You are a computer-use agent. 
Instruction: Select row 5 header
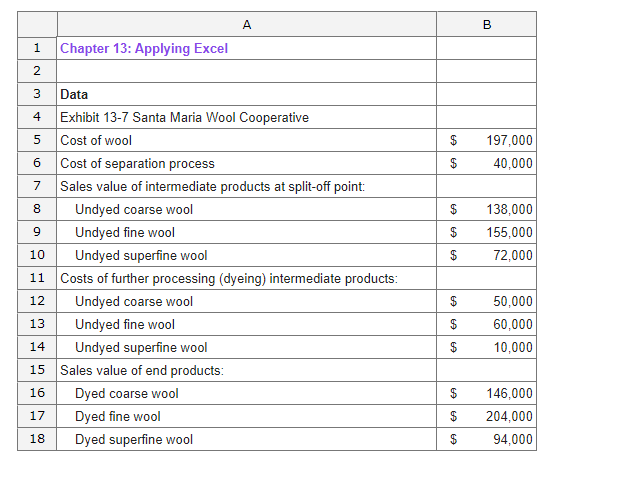[x=37, y=140]
